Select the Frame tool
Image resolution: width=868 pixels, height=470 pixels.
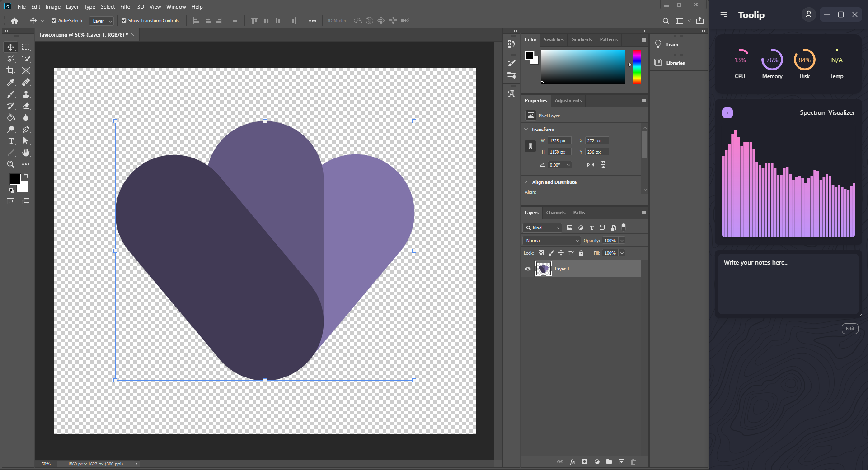[x=26, y=70]
